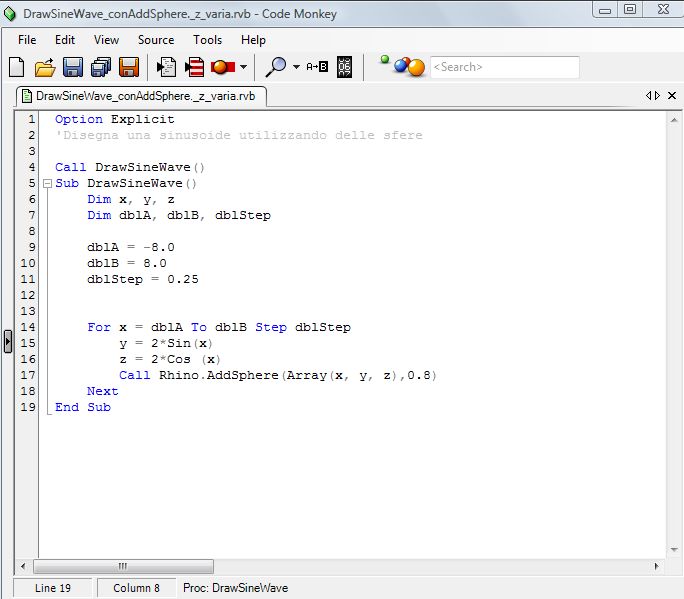Viewport: 684px width, 599px height.
Task: Open the Tools menu
Action: pos(208,40)
